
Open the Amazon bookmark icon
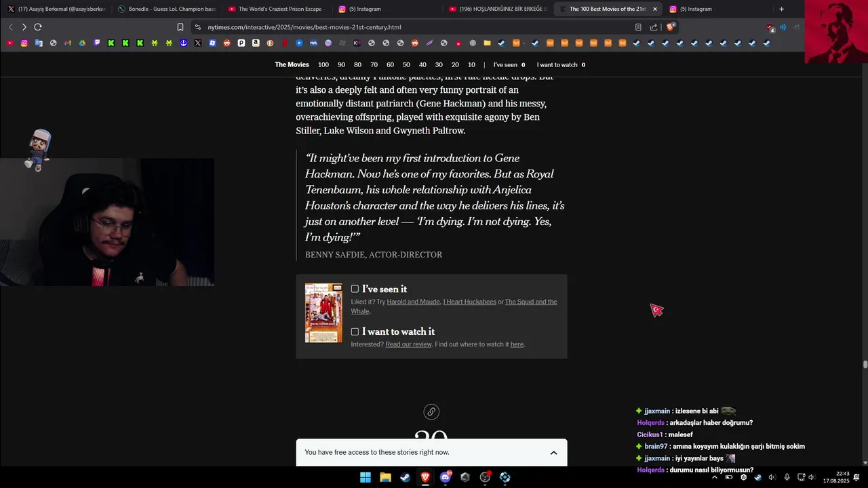[x=256, y=43]
